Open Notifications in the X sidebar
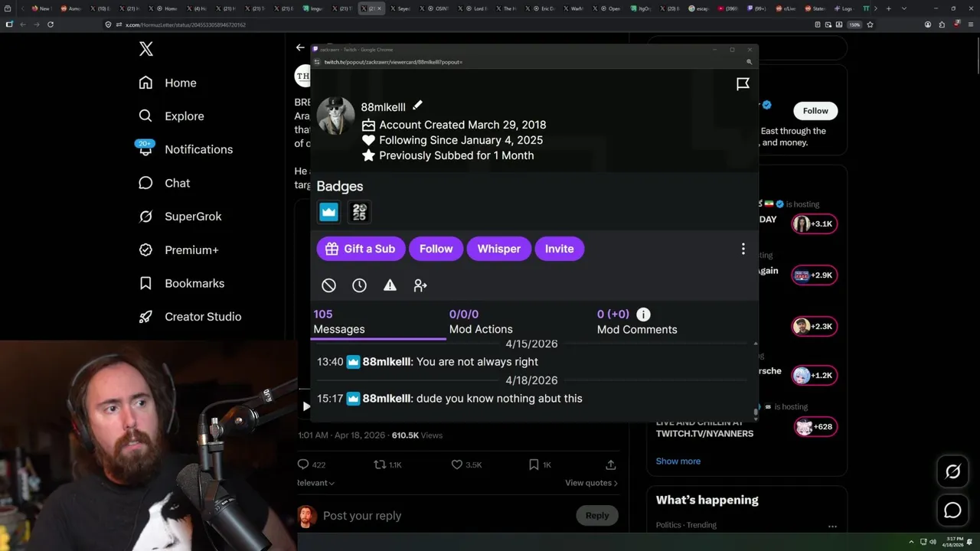This screenshot has width=980, height=551. coord(185,149)
